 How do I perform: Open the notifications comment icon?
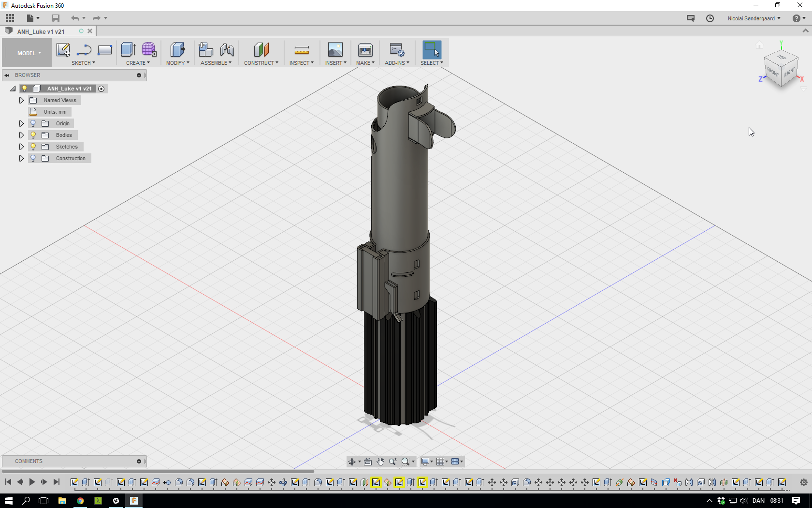pos(691,18)
